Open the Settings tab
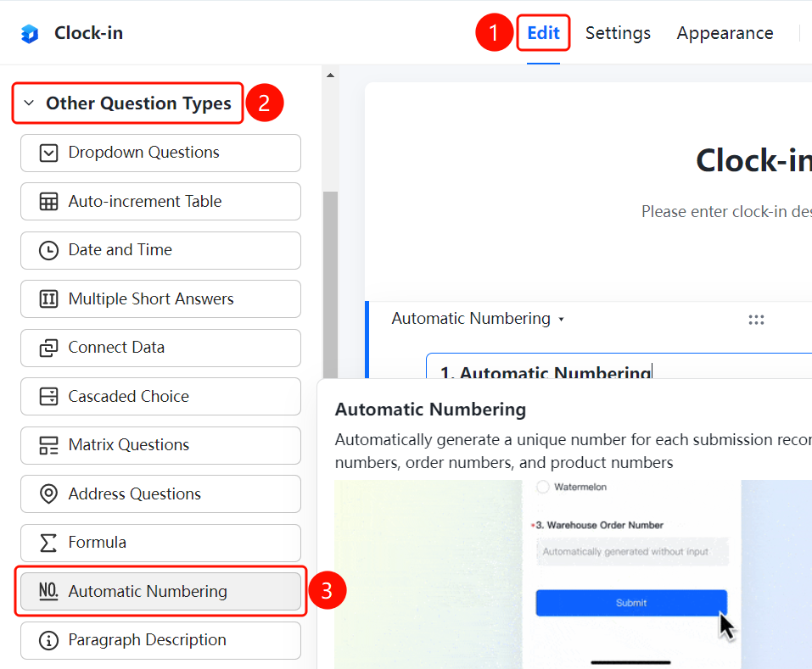Viewport: 812px width, 669px height. tap(618, 33)
